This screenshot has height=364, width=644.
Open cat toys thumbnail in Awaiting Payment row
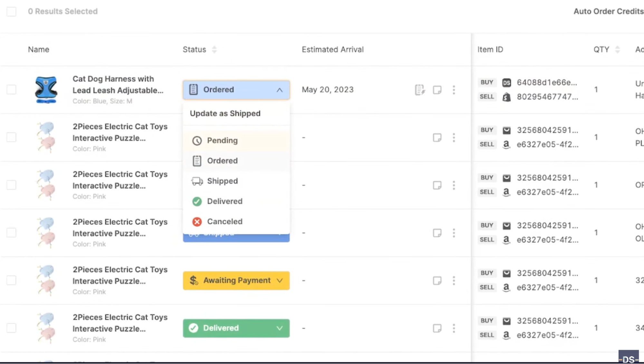click(x=46, y=280)
